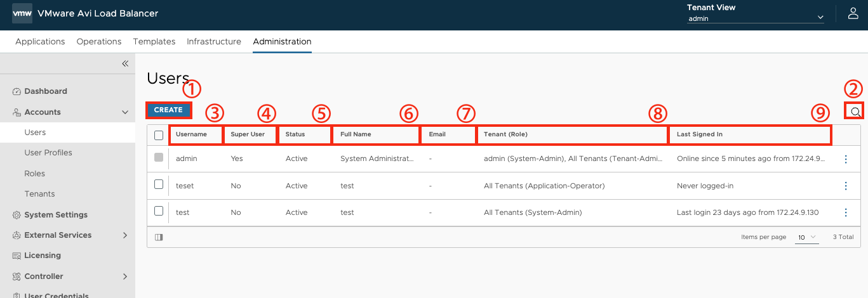The image size is (868, 298).
Task: Click the Controller icon in sidebar
Action: 17,276
